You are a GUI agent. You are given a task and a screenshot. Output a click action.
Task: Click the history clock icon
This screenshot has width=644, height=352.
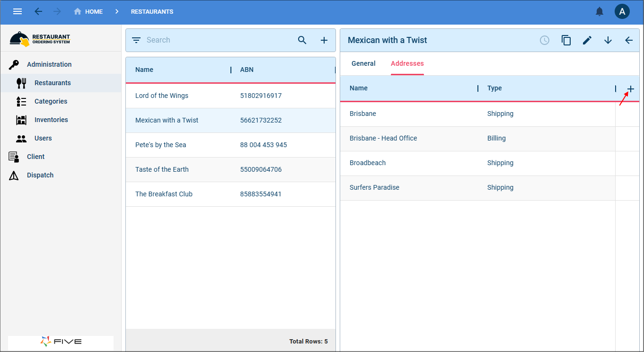click(545, 40)
